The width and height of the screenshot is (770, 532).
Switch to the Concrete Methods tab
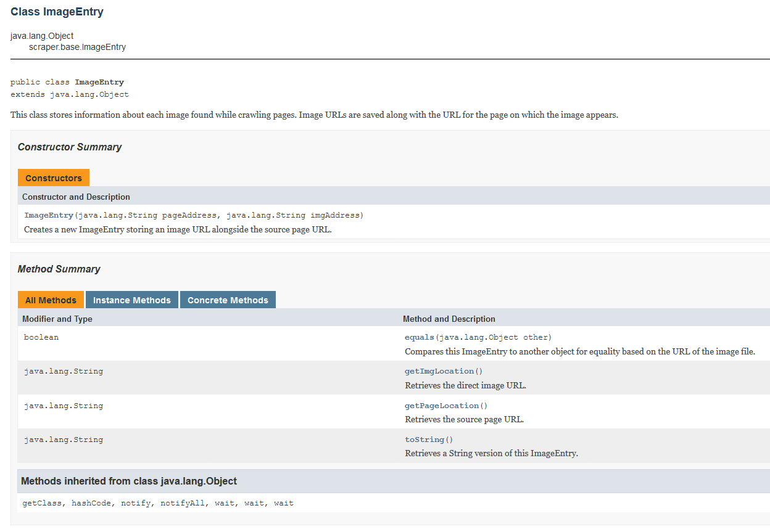coord(227,300)
